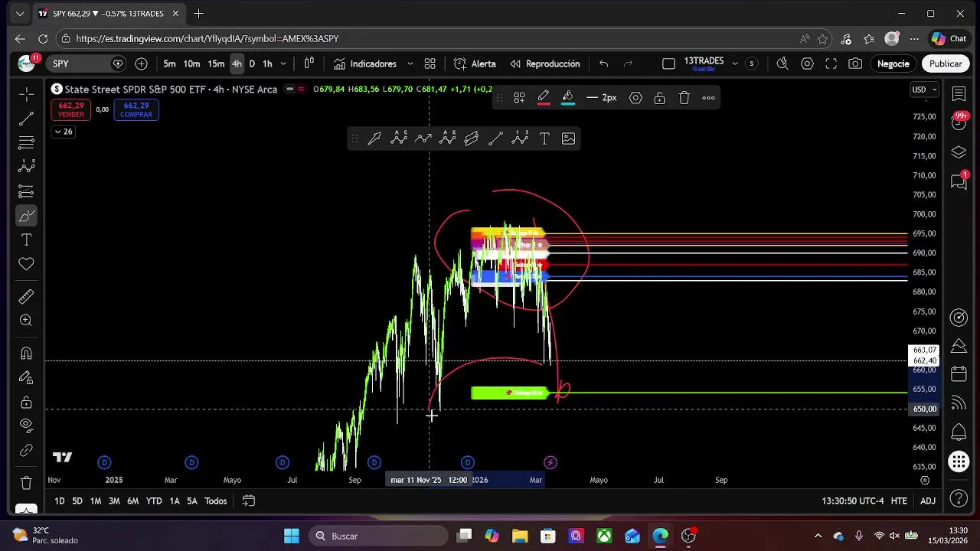
Task: Click the blue COMPRAR buy button
Action: 136,110
